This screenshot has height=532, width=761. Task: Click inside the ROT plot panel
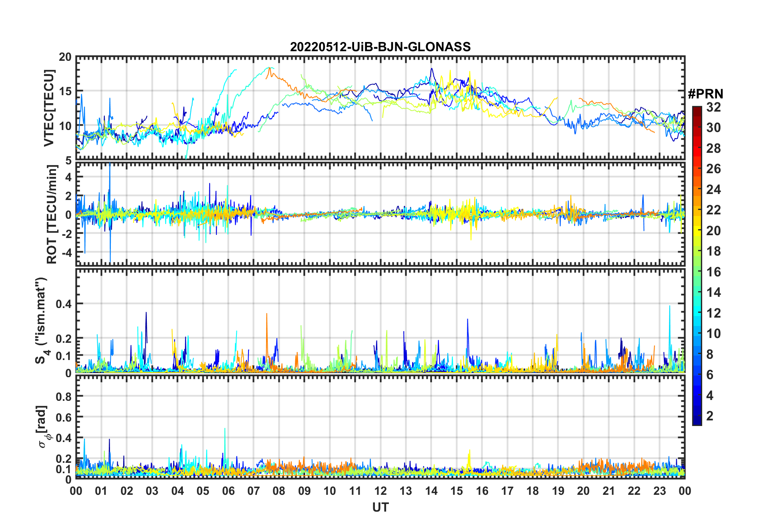tap(380, 214)
